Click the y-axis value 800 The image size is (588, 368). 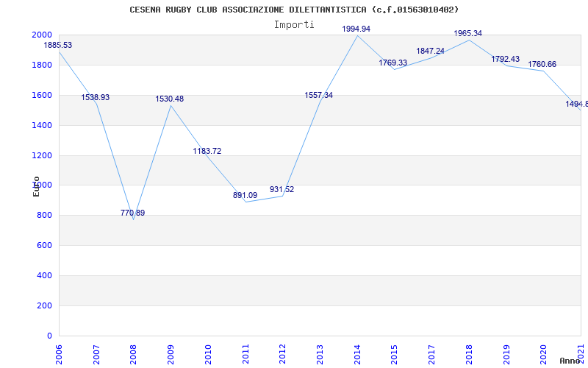tap(44, 215)
